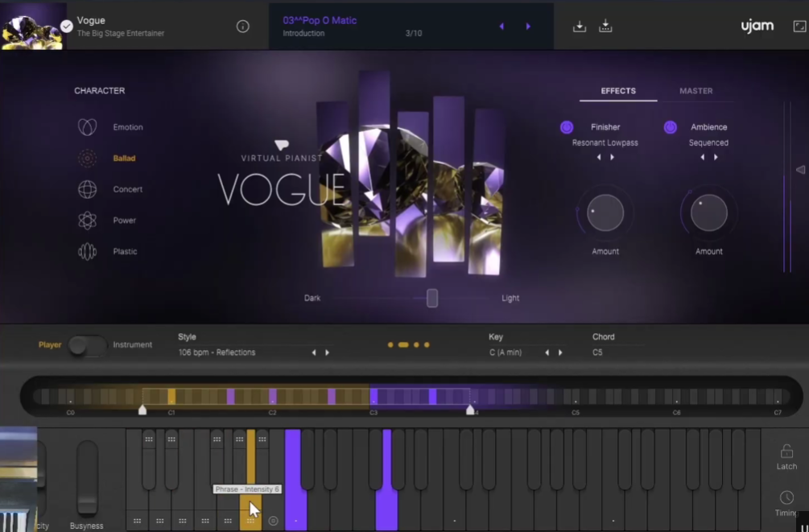Screen dimensions: 809x532
Task: Toggle the Player/Instrument mode switch
Action: [87, 344]
